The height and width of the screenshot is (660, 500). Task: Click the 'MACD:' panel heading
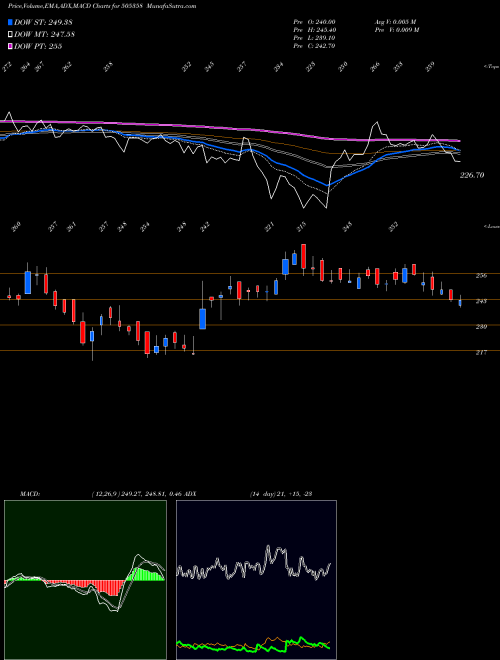coord(29,494)
